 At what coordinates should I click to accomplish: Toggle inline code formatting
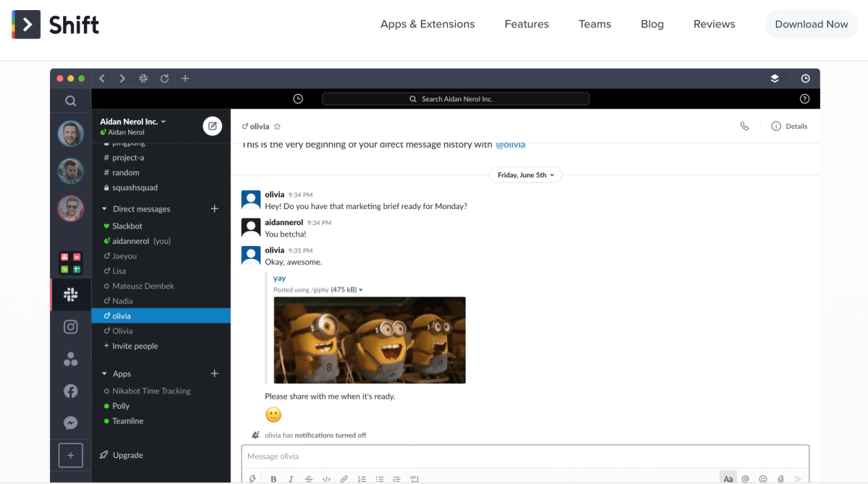pyautogui.click(x=326, y=479)
